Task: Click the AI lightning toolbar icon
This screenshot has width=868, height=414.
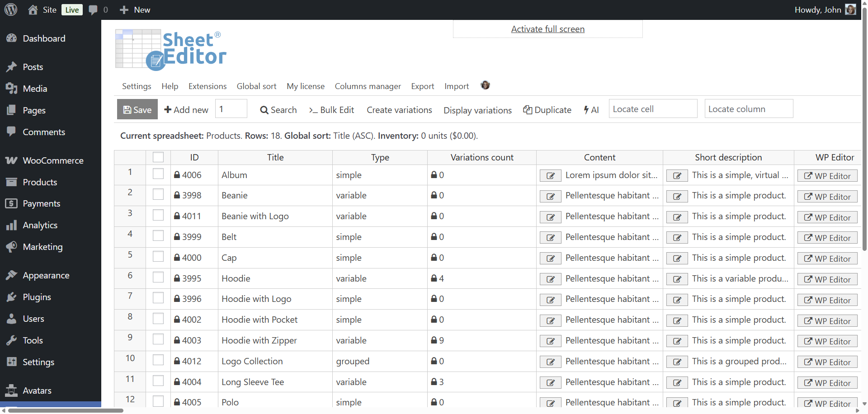Action: tap(587, 110)
